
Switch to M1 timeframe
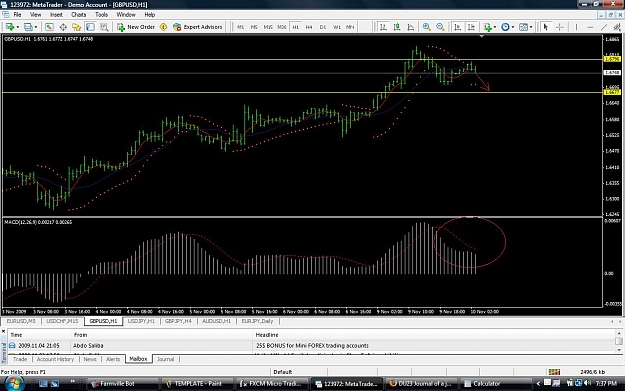240,27
